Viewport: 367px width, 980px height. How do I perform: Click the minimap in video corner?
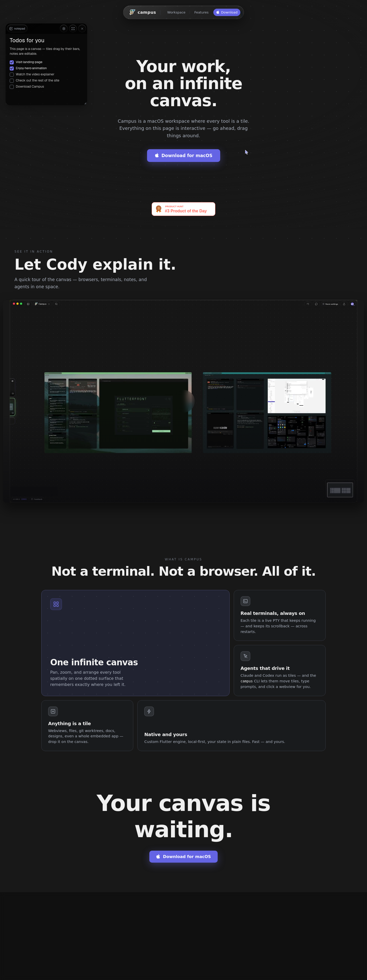[x=340, y=490]
